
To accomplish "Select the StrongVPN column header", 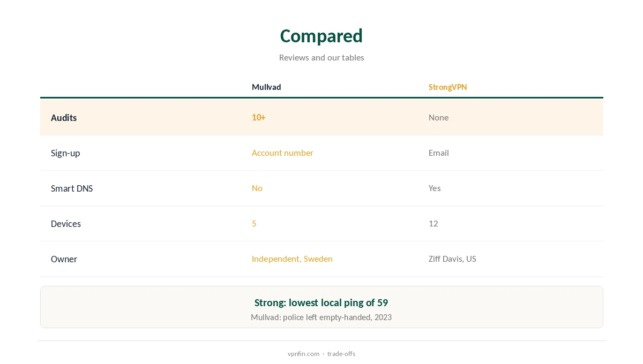I will click(447, 87).
